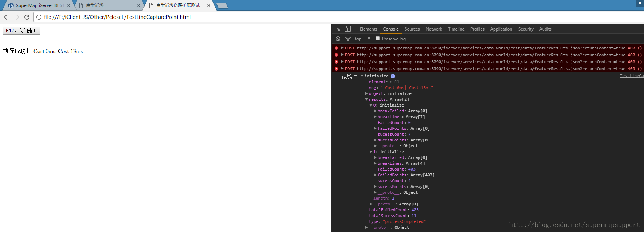The height and width of the screenshot is (232, 644).
Task: Expand breakLines: Array[7]
Action: click(375, 117)
